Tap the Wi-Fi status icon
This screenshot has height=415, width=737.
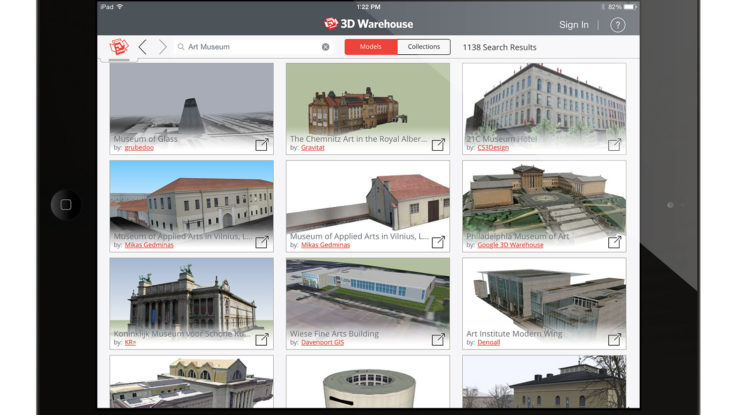(x=120, y=7)
